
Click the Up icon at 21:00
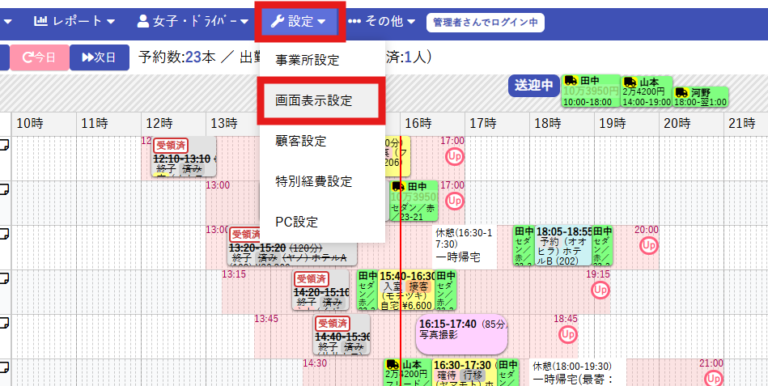click(x=714, y=379)
